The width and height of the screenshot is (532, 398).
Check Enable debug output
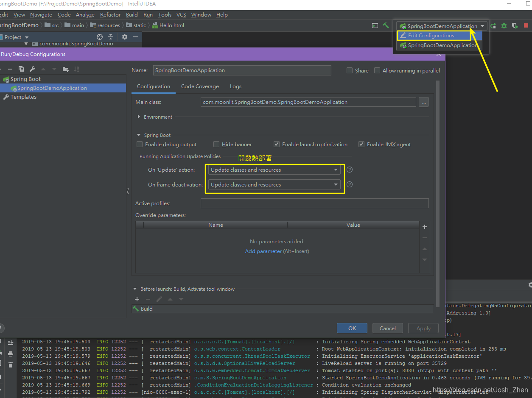[140, 144]
